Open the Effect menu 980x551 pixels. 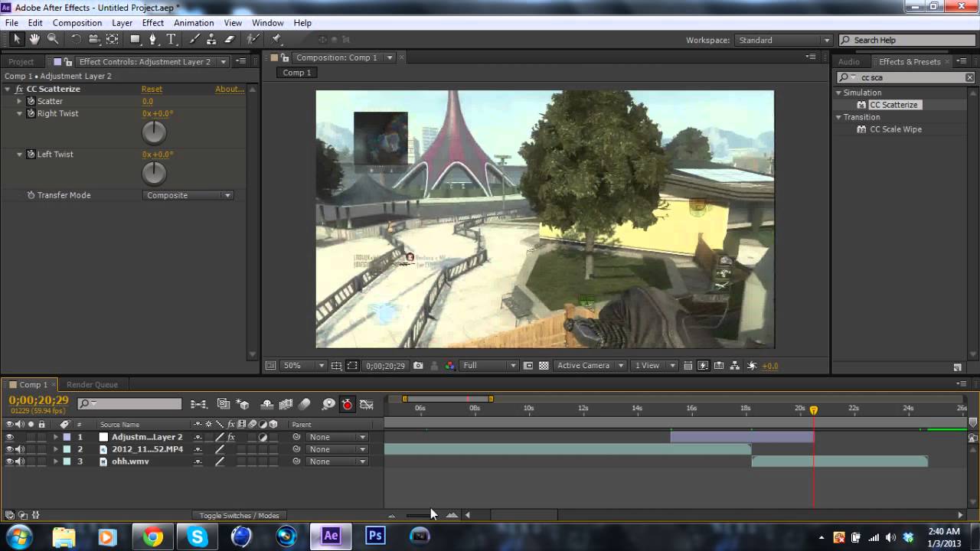(153, 23)
